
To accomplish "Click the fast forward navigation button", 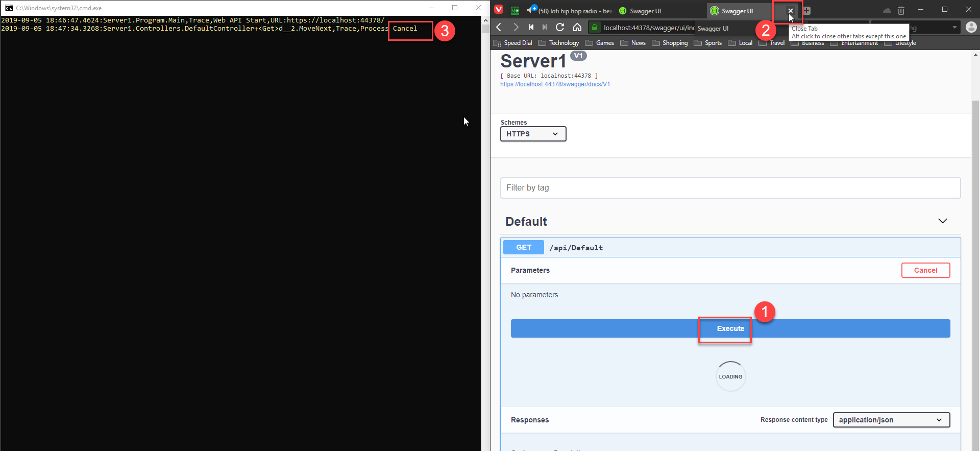I will point(545,27).
